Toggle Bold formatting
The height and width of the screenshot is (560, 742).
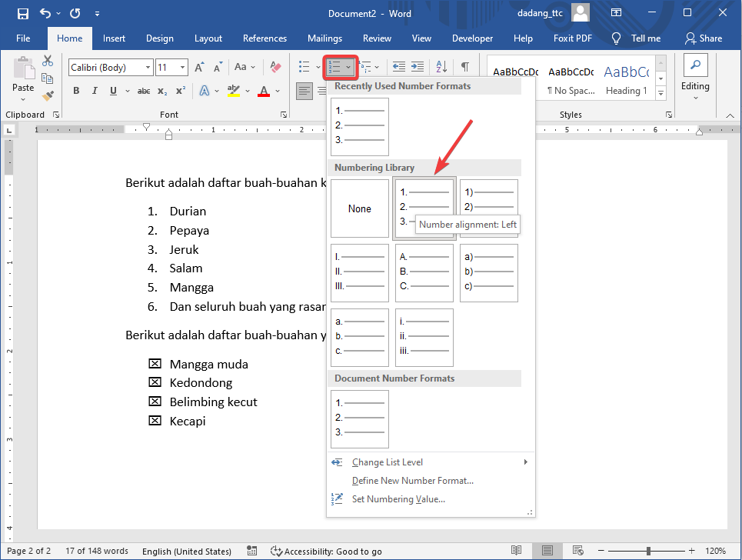pos(76,91)
